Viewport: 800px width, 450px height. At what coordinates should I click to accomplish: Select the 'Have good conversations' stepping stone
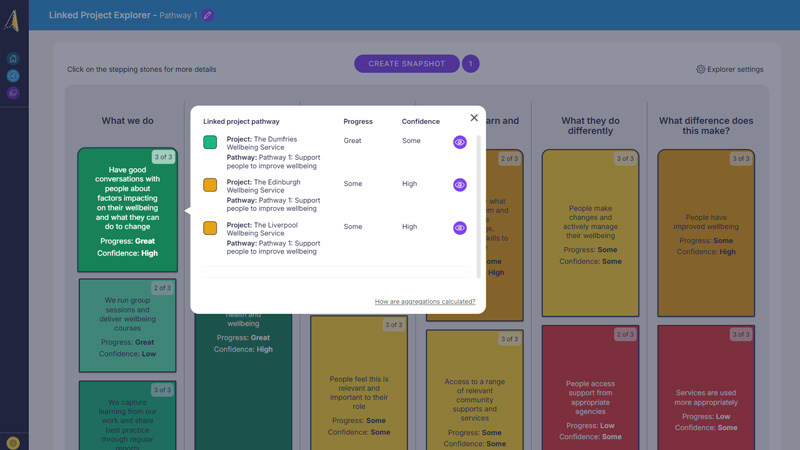point(128,210)
